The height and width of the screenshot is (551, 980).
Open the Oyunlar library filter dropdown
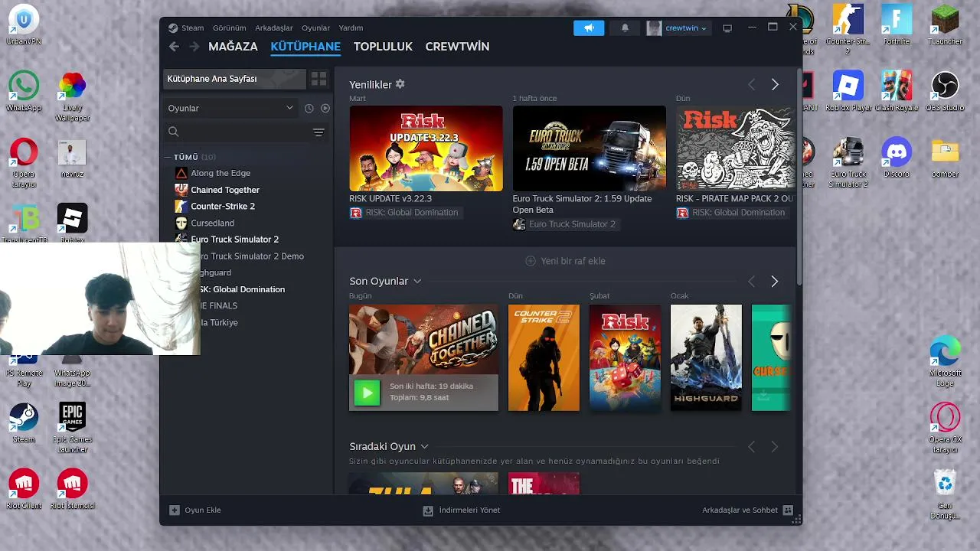(x=230, y=109)
